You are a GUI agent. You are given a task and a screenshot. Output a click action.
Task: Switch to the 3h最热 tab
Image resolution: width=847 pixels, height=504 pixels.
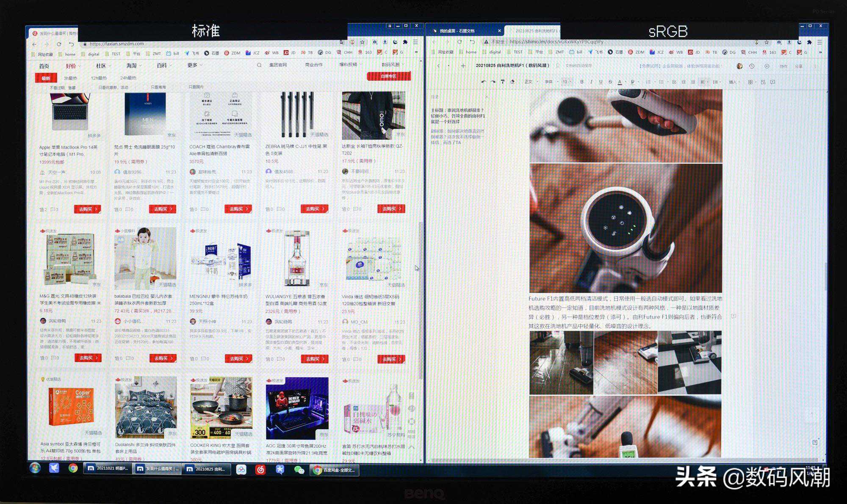pos(70,78)
